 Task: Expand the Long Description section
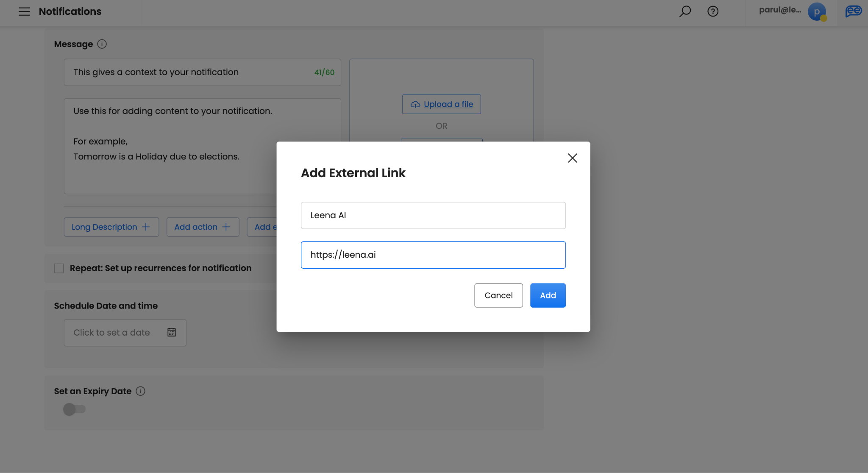click(x=111, y=227)
